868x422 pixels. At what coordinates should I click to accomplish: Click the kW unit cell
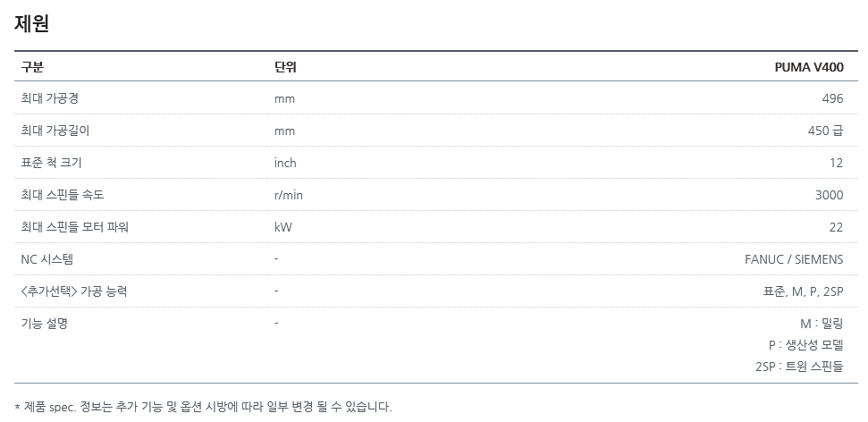click(x=282, y=227)
